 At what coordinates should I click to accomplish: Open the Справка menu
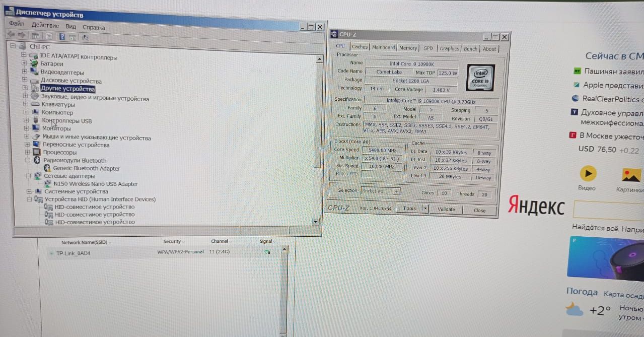[94, 27]
